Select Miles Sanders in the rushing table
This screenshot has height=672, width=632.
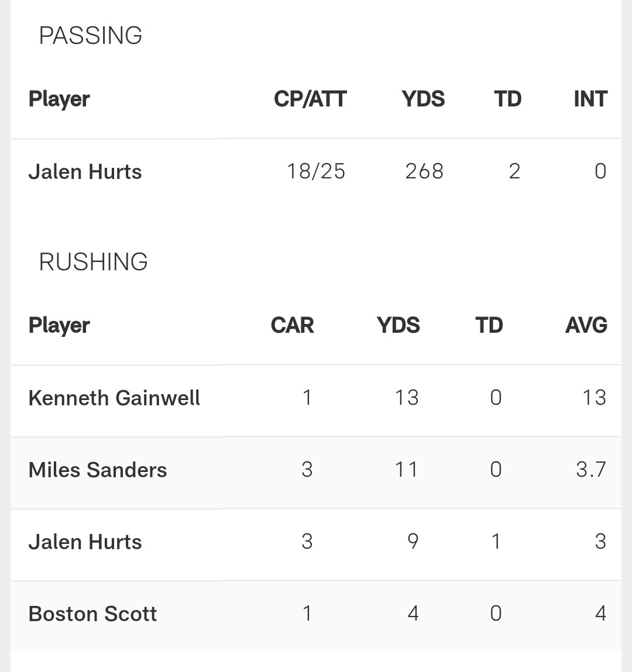tap(97, 470)
